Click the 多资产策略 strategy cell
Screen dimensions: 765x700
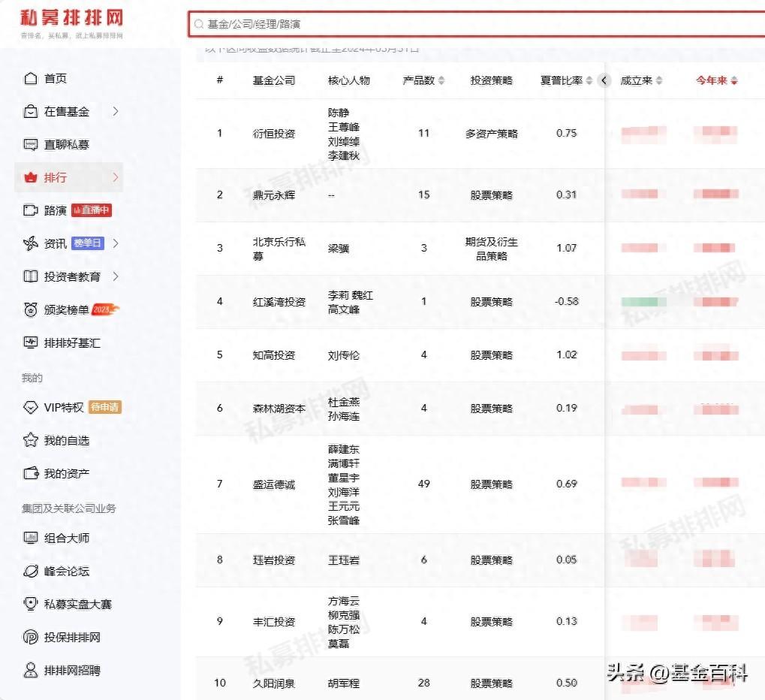click(491, 133)
